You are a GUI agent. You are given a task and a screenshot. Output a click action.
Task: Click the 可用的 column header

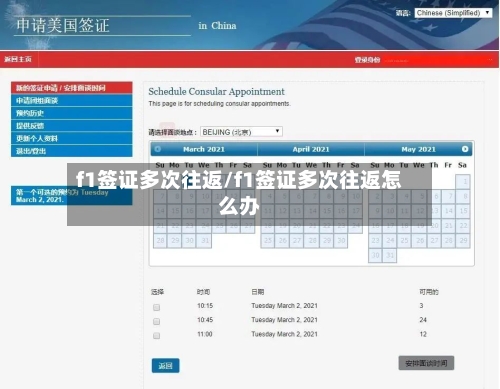click(429, 292)
